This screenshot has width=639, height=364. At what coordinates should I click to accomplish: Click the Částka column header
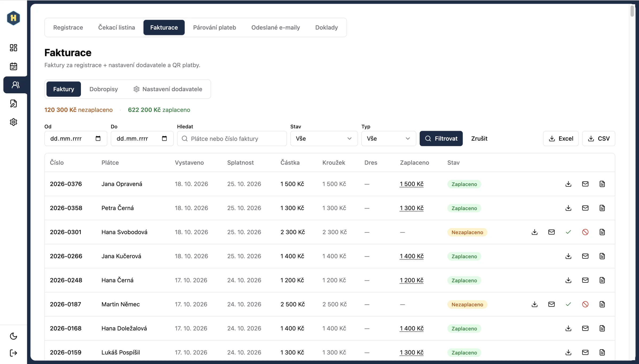pos(290,162)
